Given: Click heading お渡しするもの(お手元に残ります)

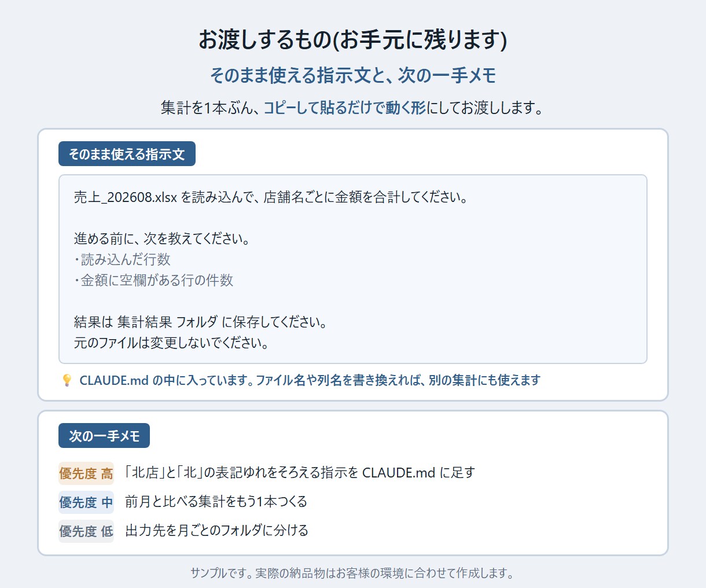Looking at the screenshot, I should pos(353,39).
